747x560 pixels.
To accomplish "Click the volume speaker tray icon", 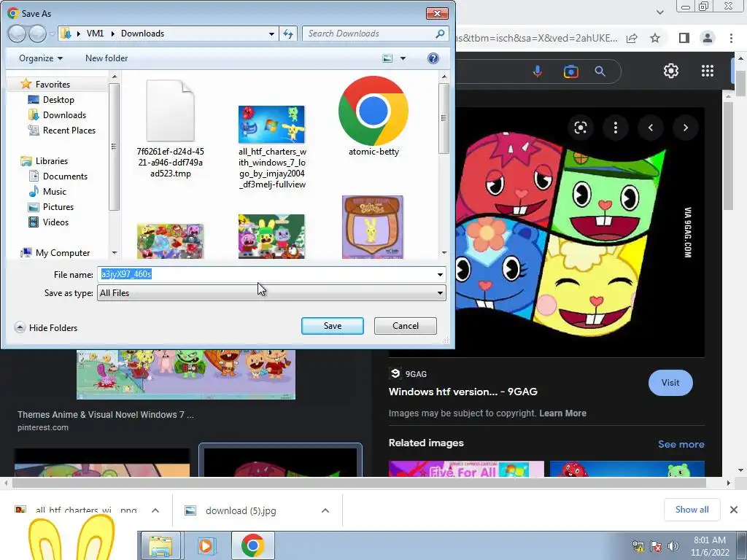I will pos(673,545).
